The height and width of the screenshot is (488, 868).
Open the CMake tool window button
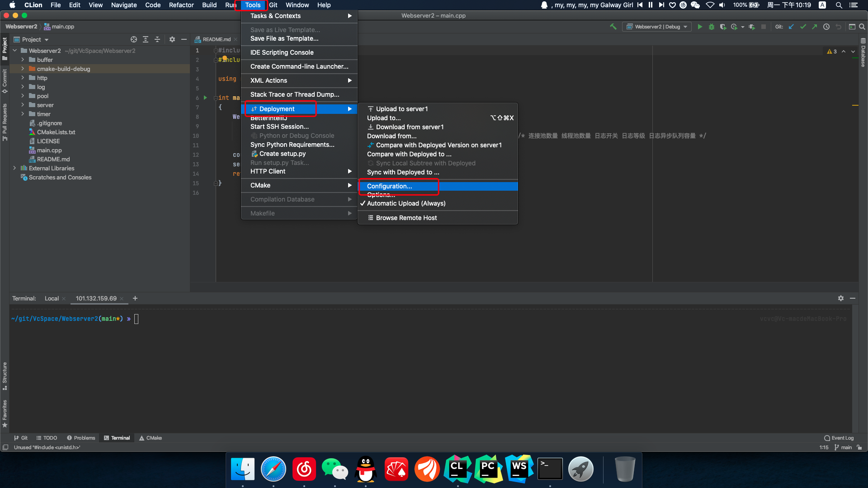click(151, 438)
